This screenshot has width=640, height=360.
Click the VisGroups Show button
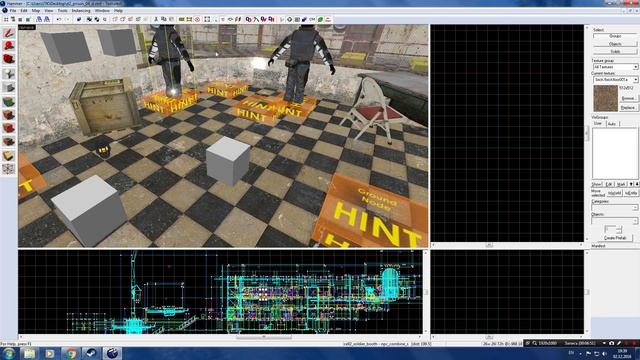[x=597, y=184]
